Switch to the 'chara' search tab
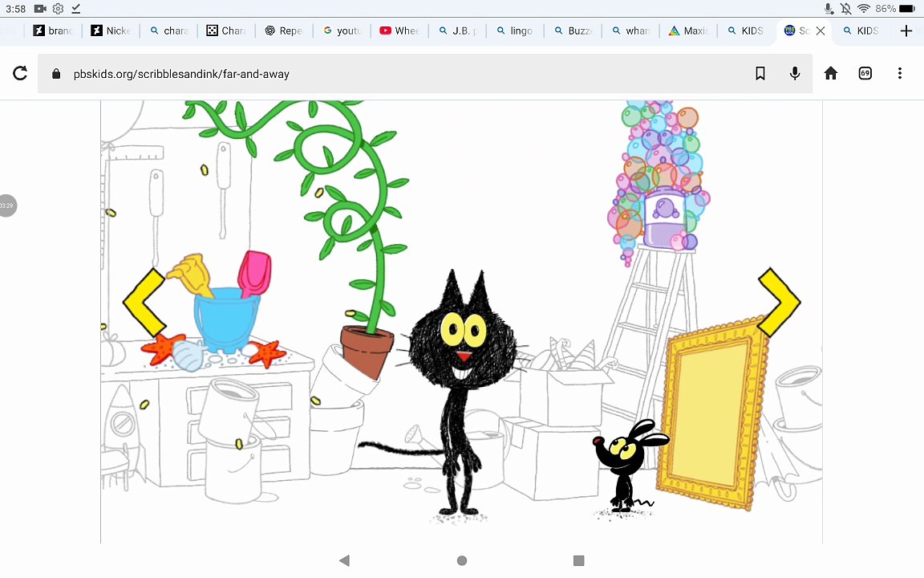 168,31
